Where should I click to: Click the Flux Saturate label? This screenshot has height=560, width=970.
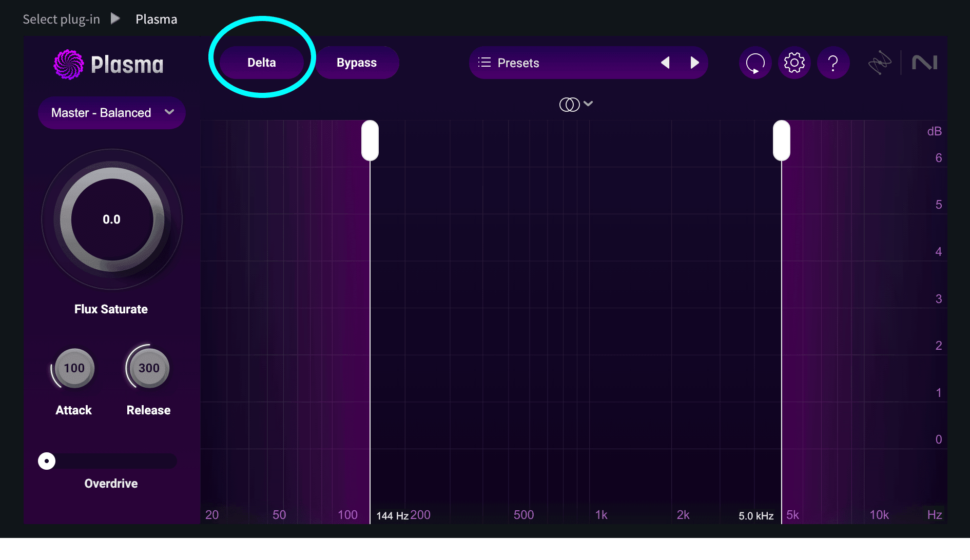point(111,309)
